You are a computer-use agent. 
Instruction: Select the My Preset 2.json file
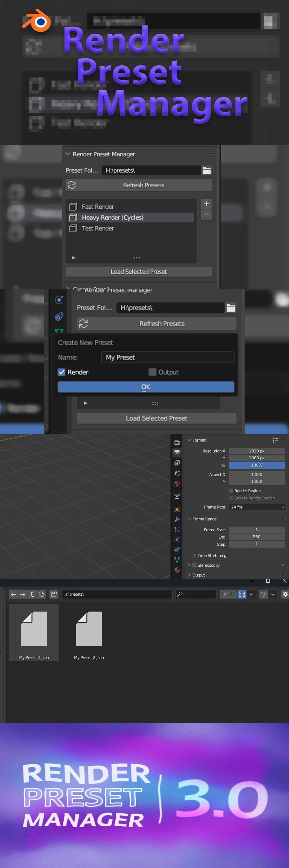point(89,633)
